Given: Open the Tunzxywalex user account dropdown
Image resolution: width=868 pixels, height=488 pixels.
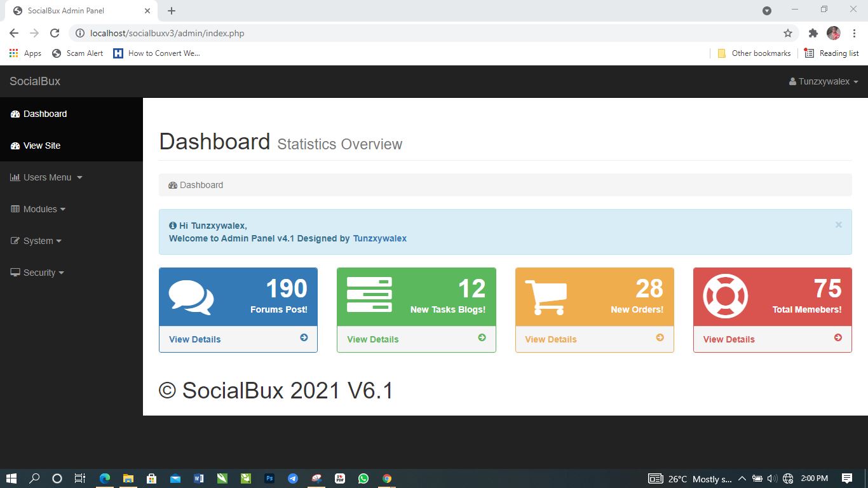Looking at the screenshot, I should pos(824,81).
